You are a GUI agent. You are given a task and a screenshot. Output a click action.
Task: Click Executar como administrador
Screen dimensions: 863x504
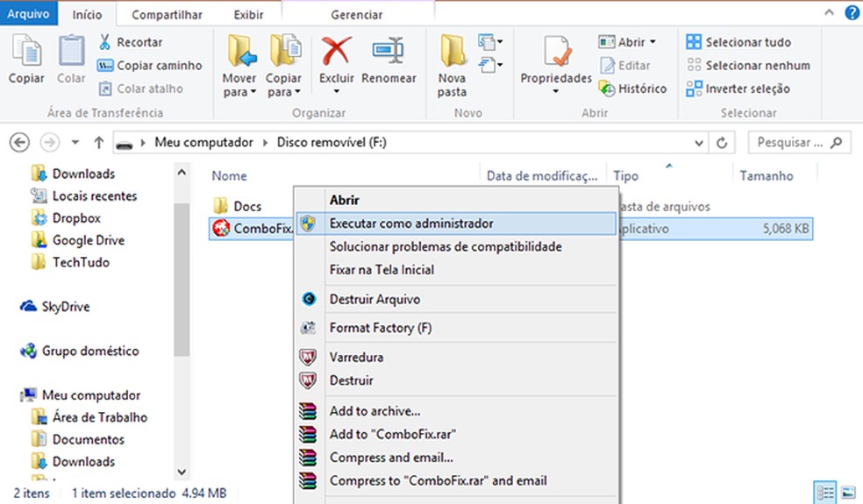click(456, 224)
